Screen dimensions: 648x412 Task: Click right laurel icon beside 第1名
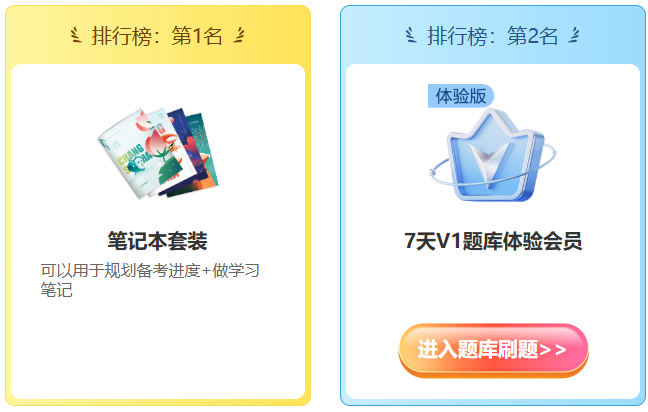[x=238, y=35]
